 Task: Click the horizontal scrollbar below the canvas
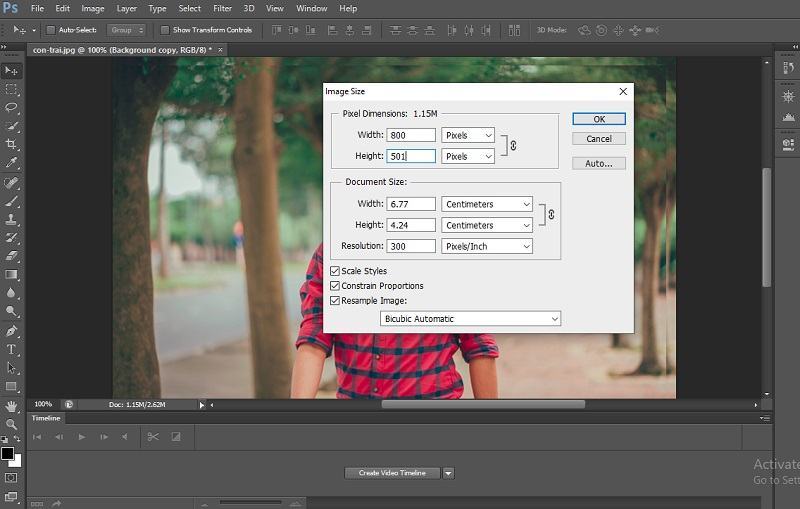[483, 404]
